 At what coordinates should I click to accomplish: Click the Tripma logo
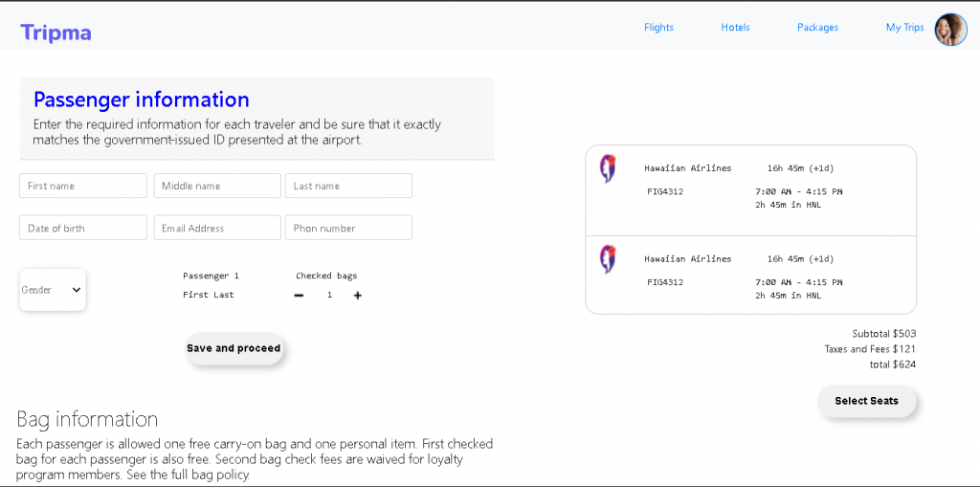tap(56, 33)
